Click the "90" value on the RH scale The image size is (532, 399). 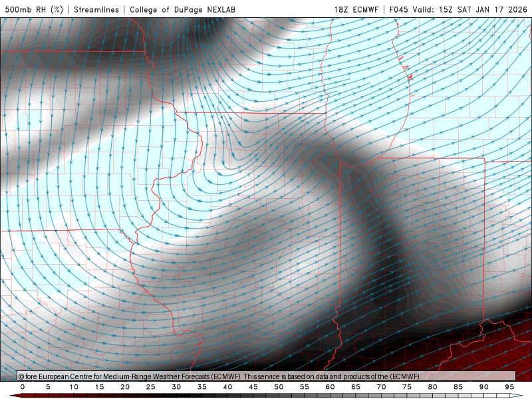tap(483, 387)
